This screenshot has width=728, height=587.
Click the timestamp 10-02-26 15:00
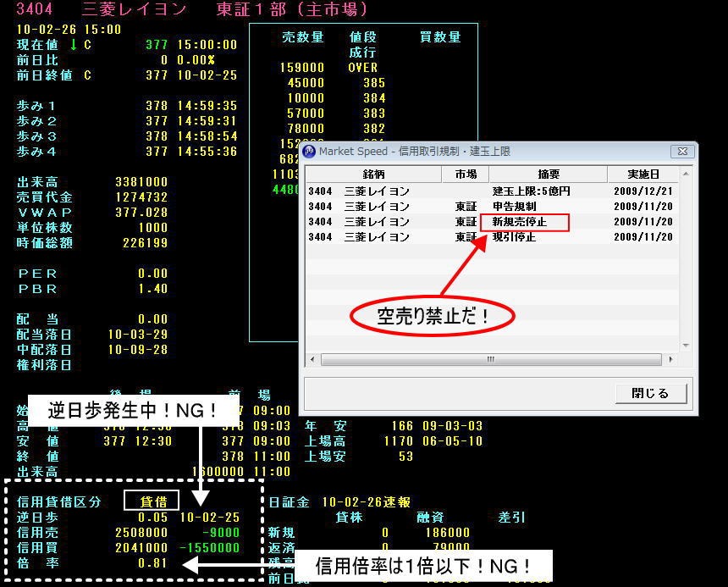tap(69, 30)
